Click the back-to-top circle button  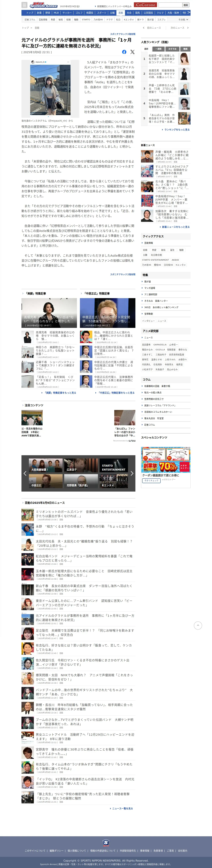198,625
